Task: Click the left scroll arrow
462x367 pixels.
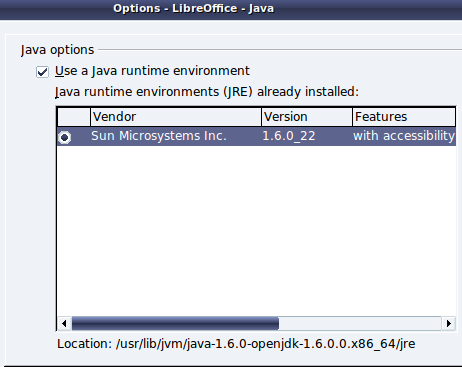Action: (64, 323)
